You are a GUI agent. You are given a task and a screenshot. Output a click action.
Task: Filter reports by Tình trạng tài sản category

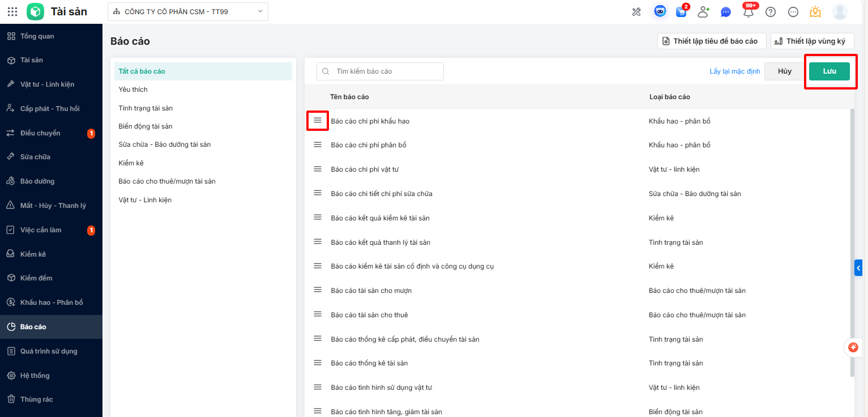pos(203,108)
